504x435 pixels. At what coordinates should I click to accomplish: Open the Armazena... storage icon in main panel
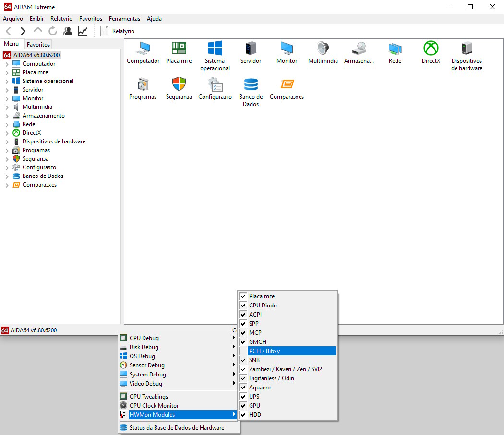359,48
